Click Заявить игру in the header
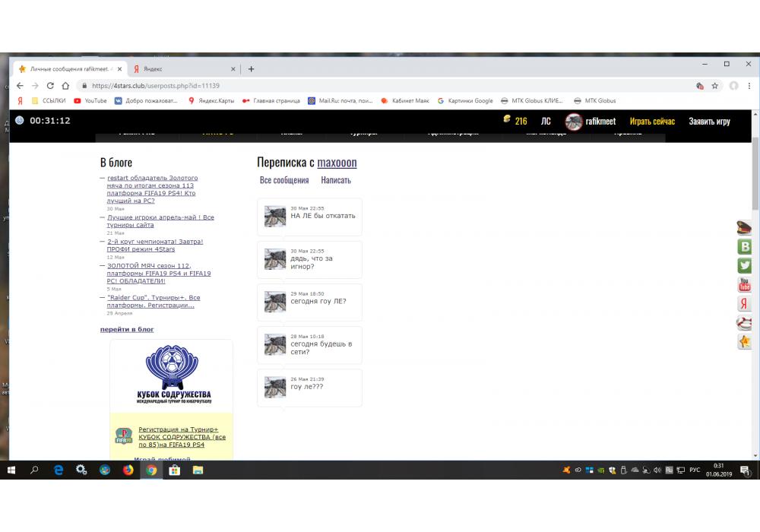The width and height of the screenshot is (760, 532). tap(709, 121)
